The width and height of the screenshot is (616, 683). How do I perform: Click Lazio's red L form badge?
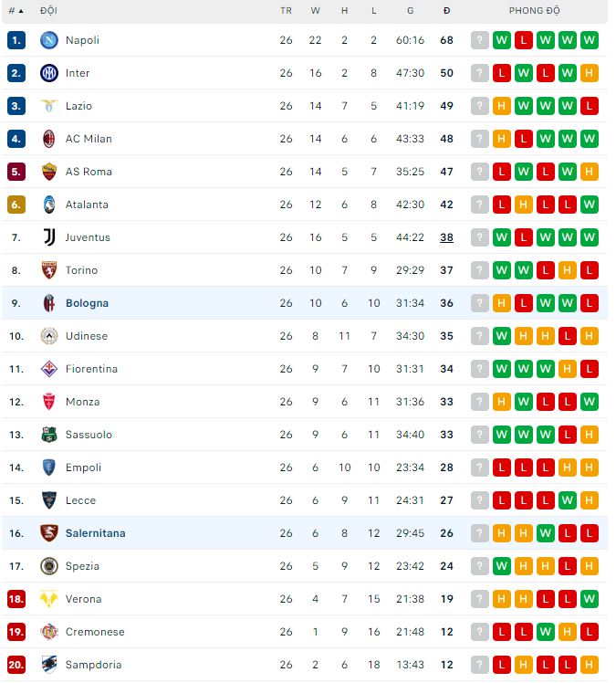pos(590,106)
